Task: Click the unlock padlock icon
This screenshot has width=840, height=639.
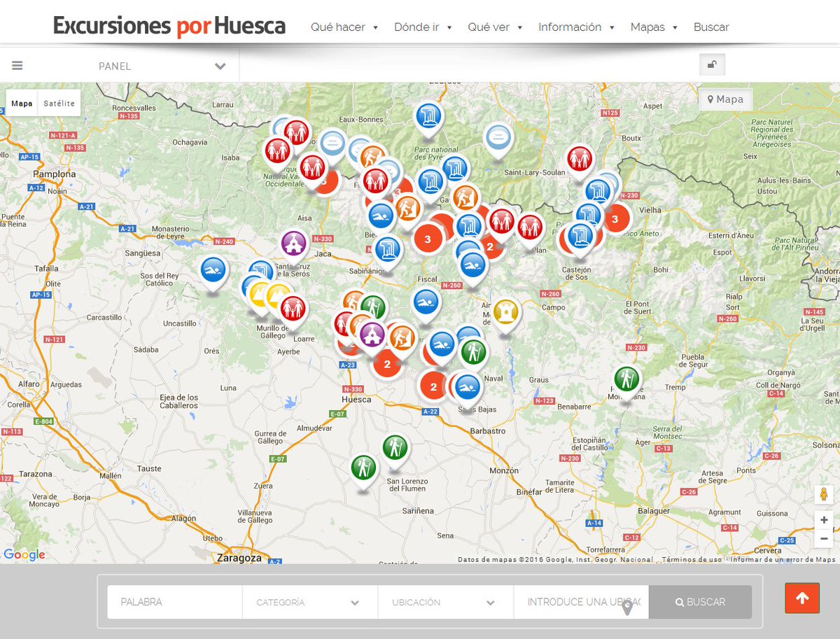Action: (x=712, y=65)
